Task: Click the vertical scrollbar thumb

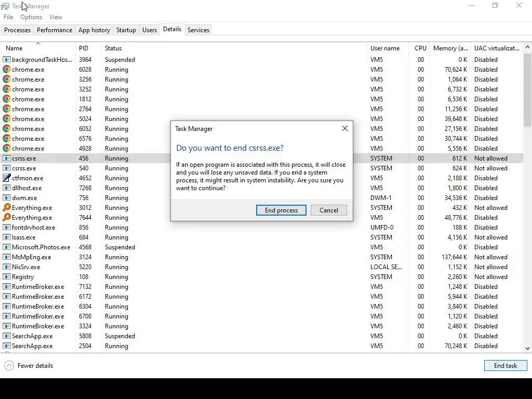Action: [x=528, y=89]
